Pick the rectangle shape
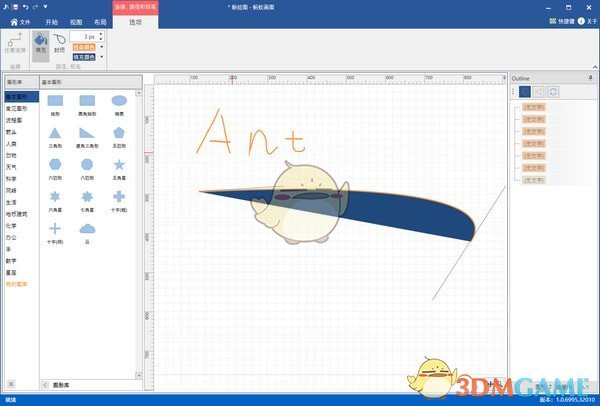 55,101
